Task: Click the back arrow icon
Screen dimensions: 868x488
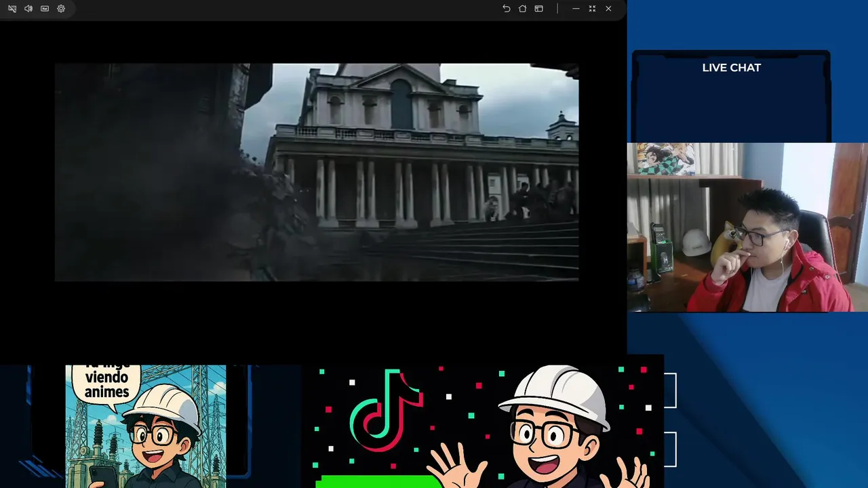Action: [506, 9]
